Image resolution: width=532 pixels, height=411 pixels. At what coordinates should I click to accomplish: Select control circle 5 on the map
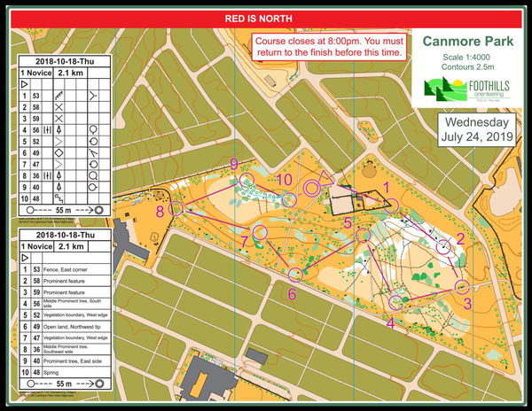point(363,235)
